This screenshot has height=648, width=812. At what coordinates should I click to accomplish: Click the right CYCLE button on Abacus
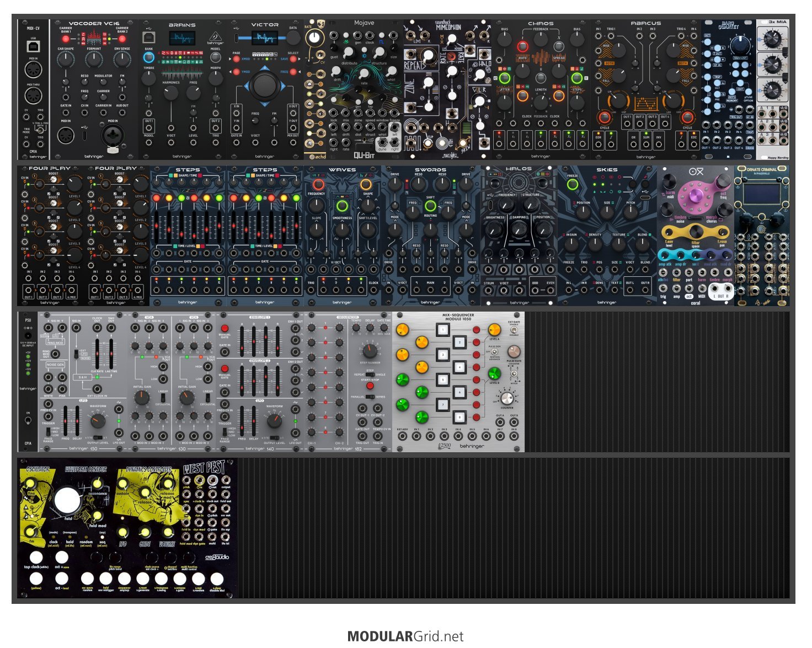point(687,117)
